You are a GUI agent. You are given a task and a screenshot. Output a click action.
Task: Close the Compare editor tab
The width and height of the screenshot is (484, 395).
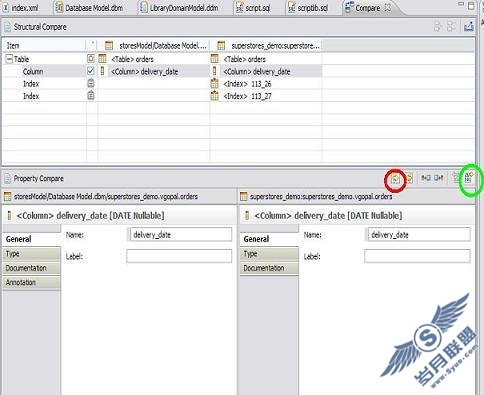pos(387,7)
